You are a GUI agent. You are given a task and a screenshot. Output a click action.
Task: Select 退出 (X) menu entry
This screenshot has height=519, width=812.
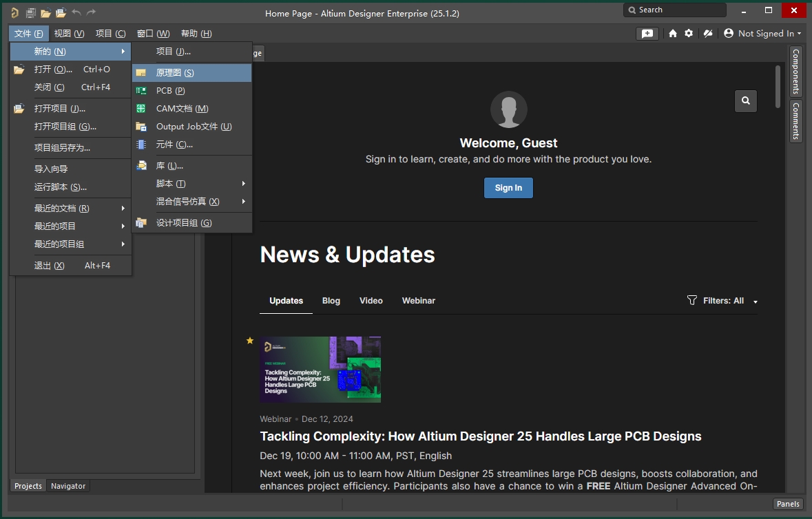(70, 266)
